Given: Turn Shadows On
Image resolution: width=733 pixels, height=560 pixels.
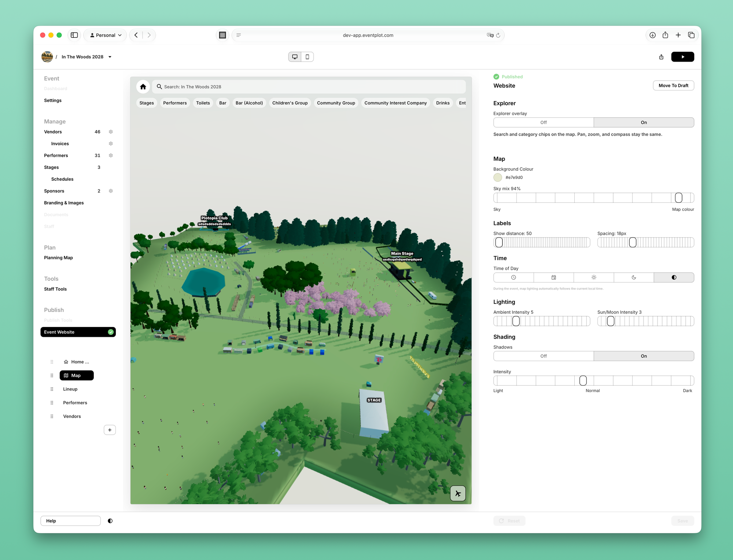Looking at the screenshot, I should (x=644, y=356).
